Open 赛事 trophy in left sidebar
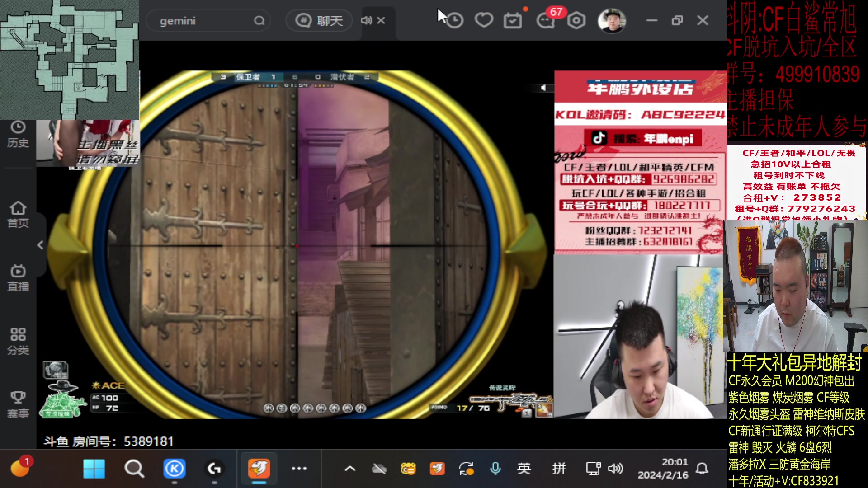The height and width of the screenshot is (488, 868). tap(18, 404)
